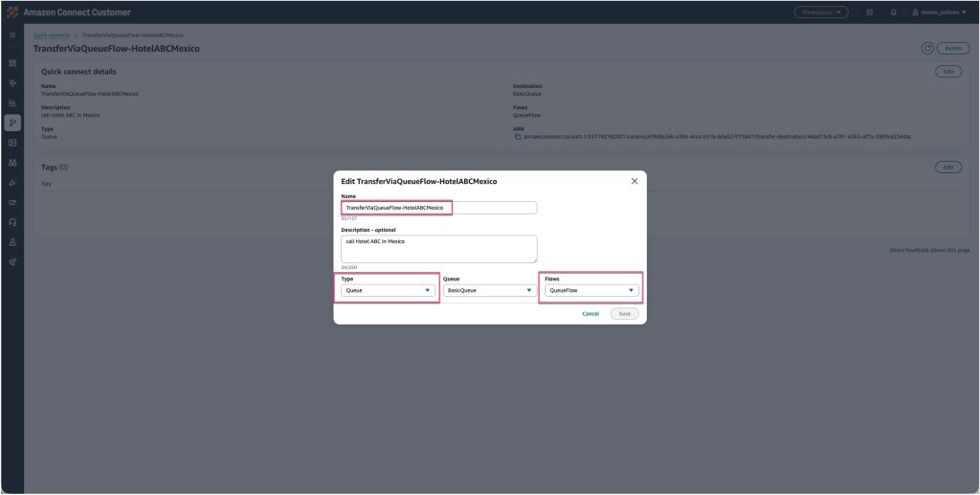Viewport: 980px width, 495px height.
Task: Expand the Queue dropdown showing BasicQueue
Action: (490, 291)
